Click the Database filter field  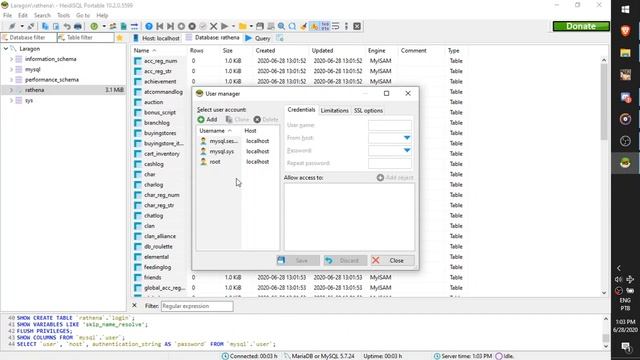point(29,38)
